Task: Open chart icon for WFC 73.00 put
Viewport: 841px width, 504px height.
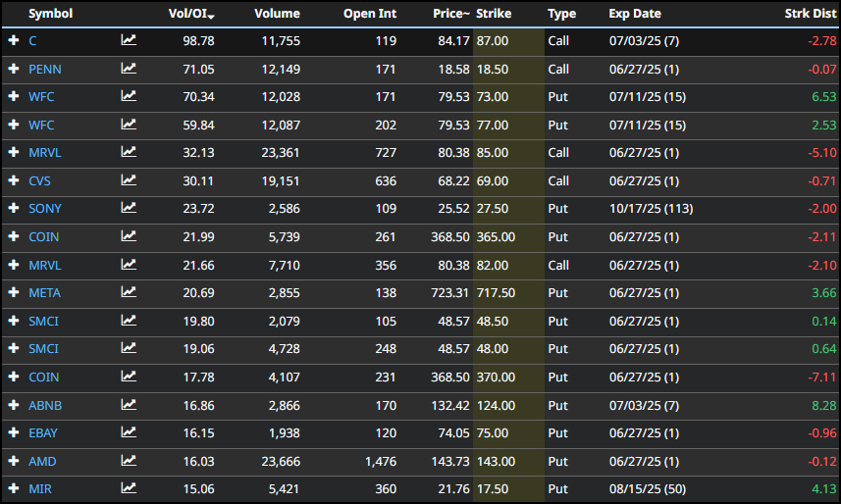Action: coord(129,96)
